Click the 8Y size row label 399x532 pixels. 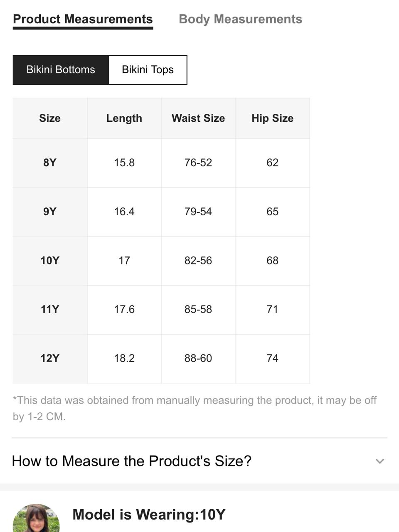pos(50,163)
